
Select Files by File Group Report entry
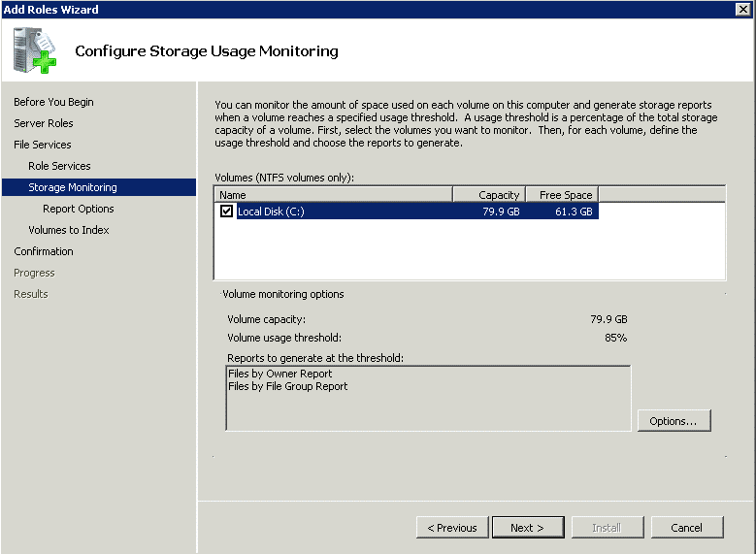coord(287,386)
